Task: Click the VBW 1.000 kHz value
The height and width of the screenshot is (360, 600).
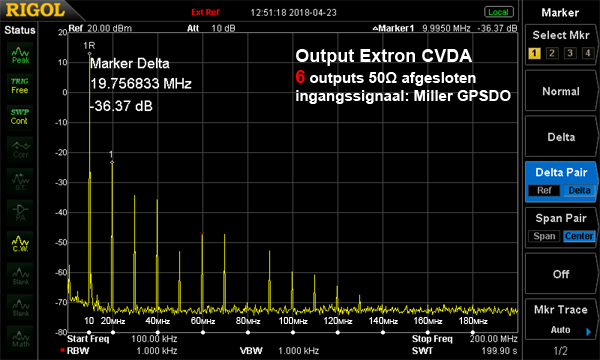Action: 298,351
